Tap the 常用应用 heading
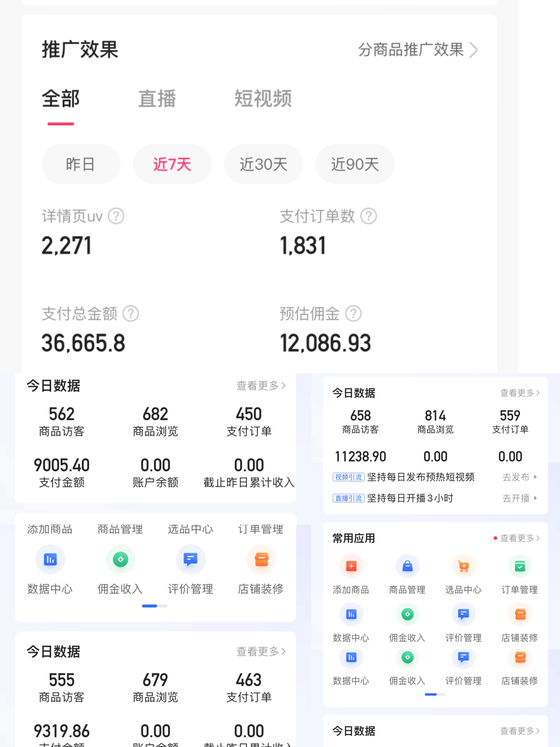This screenshot has width=560, height=747. click(354, 538)
